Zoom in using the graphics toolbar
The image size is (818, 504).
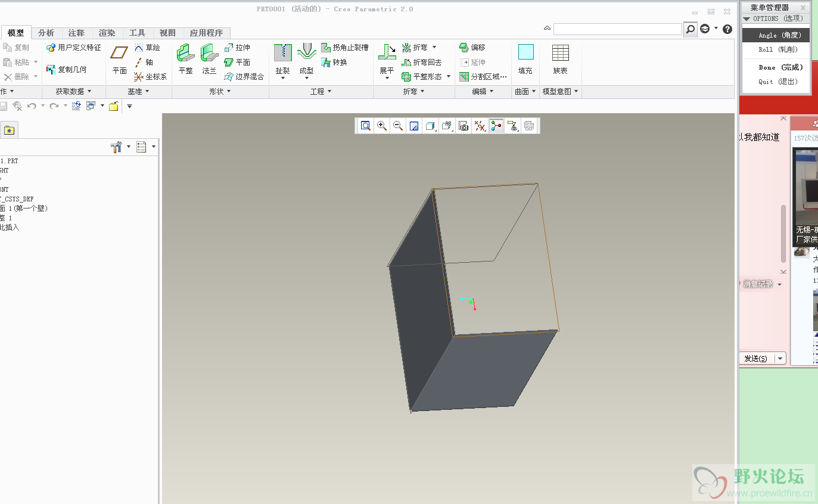[x=382, y=126]
